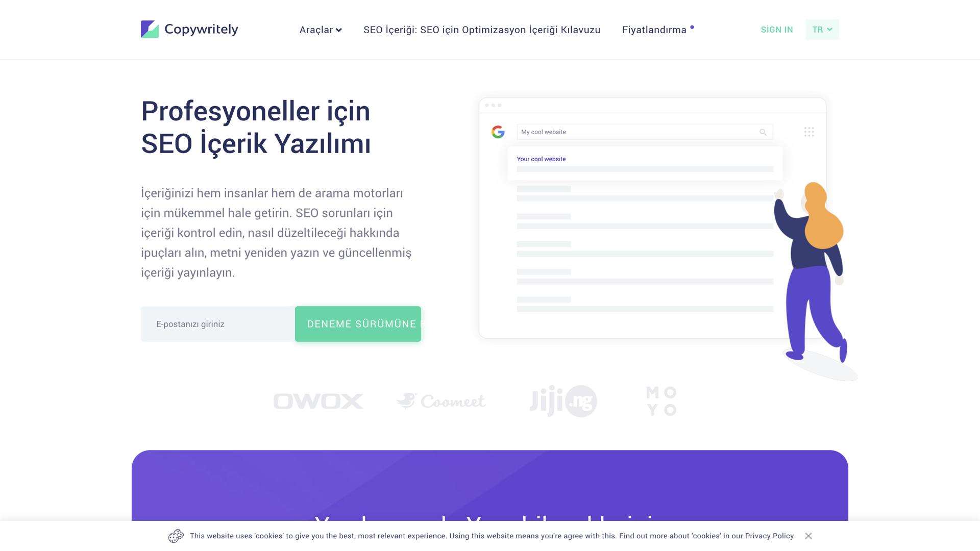Dismiss the cookie notice with X
The width and height of the screenshot is (980, 551).
tap(808, 536)
